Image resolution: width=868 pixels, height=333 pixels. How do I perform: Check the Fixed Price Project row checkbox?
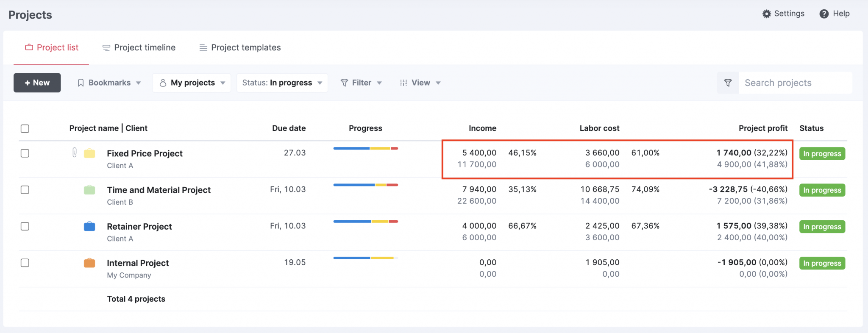25,153
